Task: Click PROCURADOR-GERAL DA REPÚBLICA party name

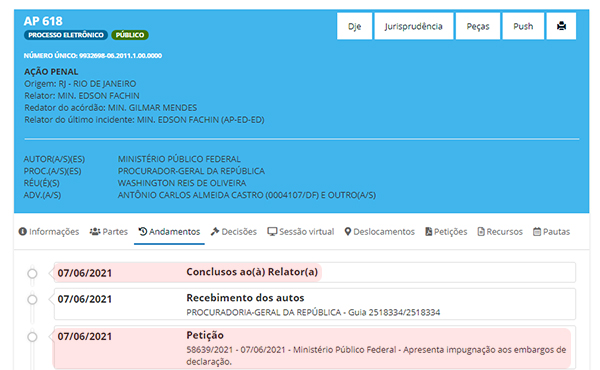Action: coord(191,171)
